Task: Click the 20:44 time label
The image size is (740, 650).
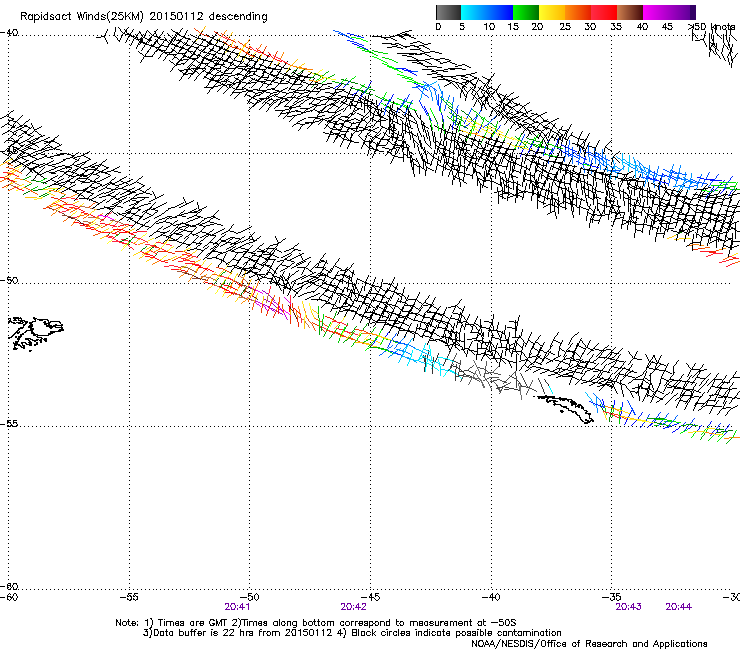Action: [679, 607]
